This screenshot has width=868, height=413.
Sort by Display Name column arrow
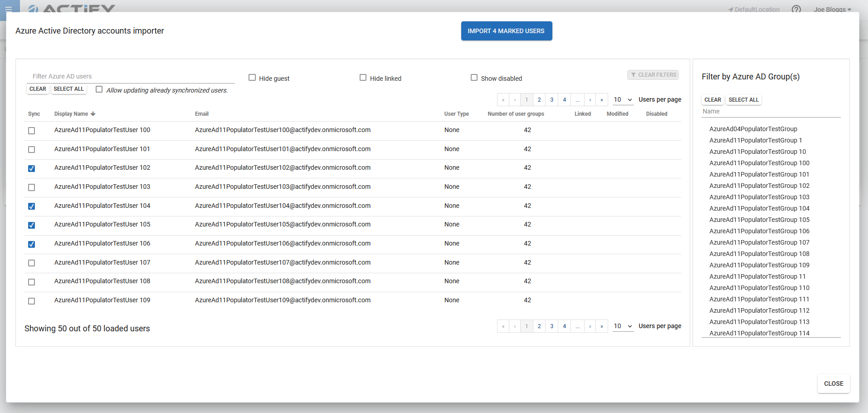point(93,114)
